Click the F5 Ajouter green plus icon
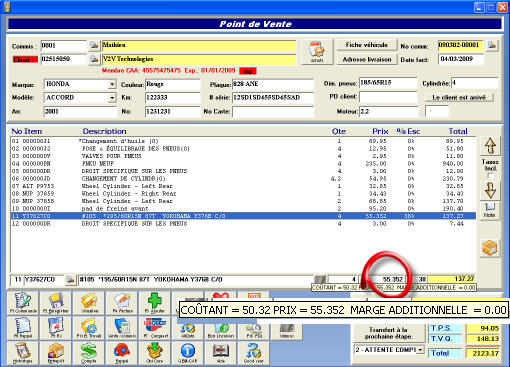The width and height of the screenshot is (510, 367). pyautogui.click(x=155, y=303)
